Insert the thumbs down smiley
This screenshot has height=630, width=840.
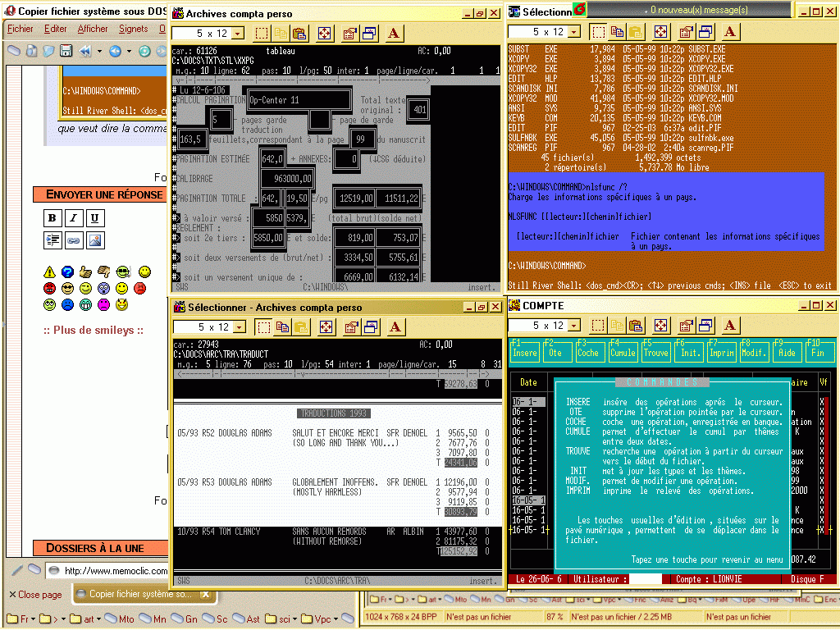point(104,272)
